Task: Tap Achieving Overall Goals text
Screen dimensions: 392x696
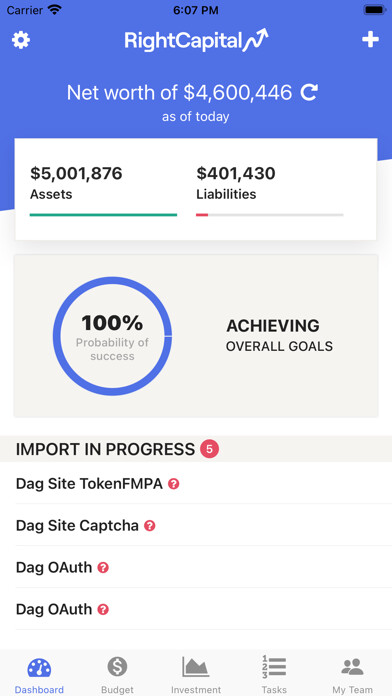Action: coord(279,336)
